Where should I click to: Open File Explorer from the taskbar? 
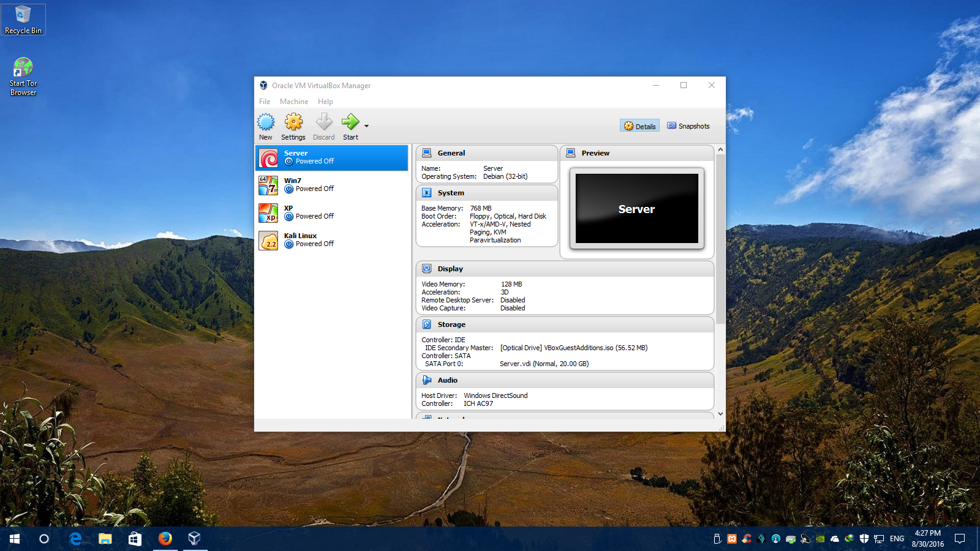pos(105,539)
